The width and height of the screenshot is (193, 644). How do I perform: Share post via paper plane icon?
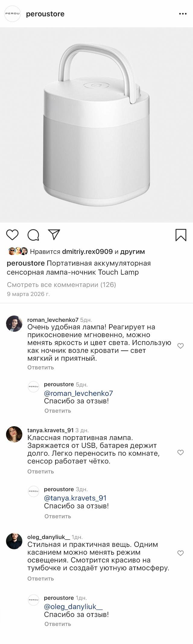(54, 235)
